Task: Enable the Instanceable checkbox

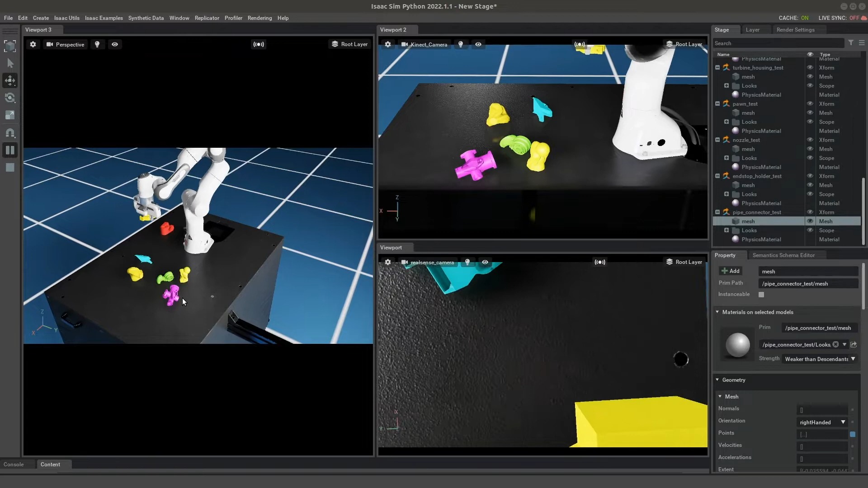Action: click(x=761, y=295)
